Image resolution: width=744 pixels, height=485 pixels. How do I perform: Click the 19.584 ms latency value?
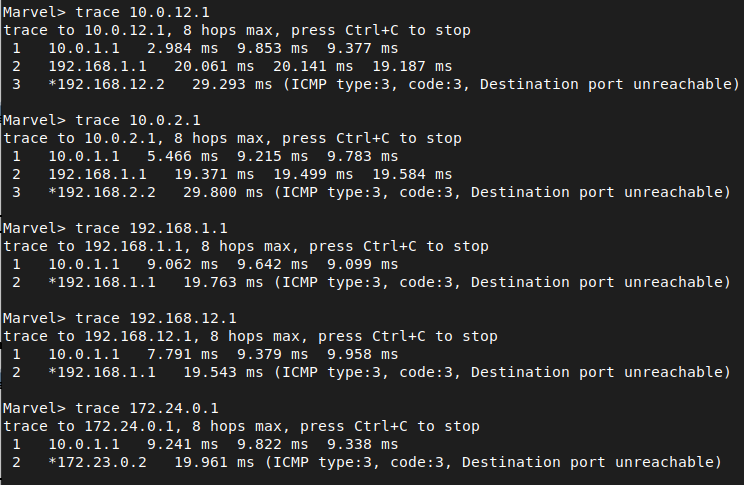(x=412, y=174)
